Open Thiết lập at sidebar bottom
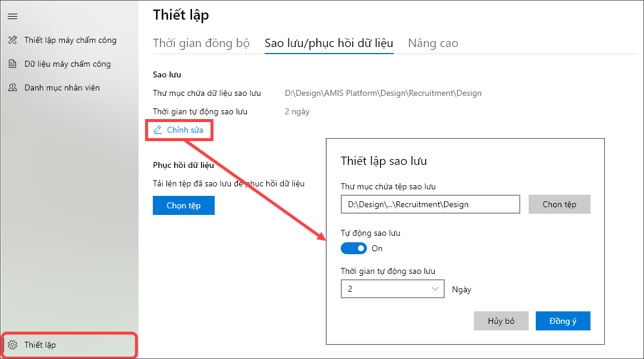644x359 pixels. click(x=69, y=345)
